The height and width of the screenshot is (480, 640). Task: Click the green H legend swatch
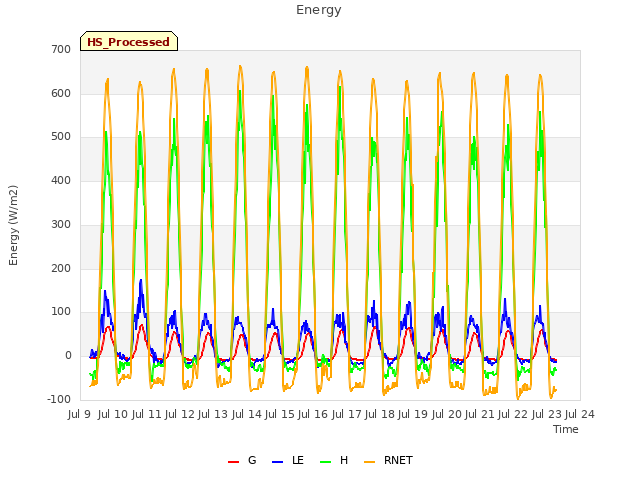point(325,462)
